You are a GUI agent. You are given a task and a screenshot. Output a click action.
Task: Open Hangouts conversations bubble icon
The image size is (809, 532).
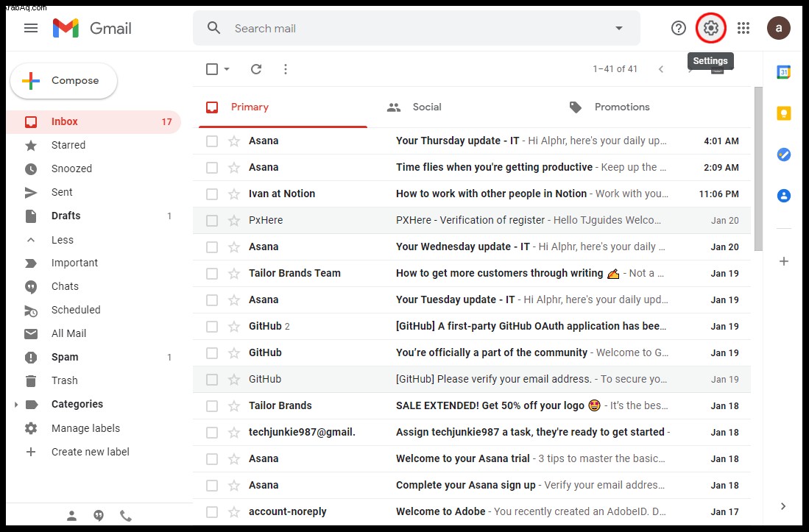(99, 516)
